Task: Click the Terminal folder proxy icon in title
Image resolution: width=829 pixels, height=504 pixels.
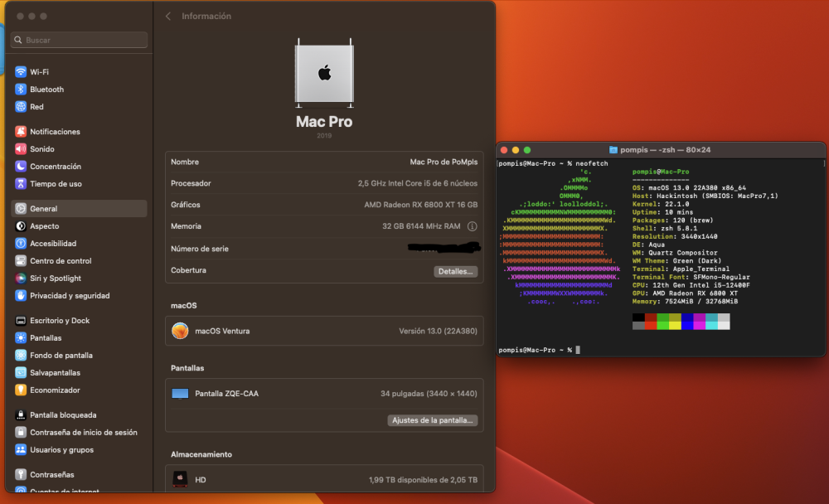Action: pyautogui.click(x=613, y=150)
